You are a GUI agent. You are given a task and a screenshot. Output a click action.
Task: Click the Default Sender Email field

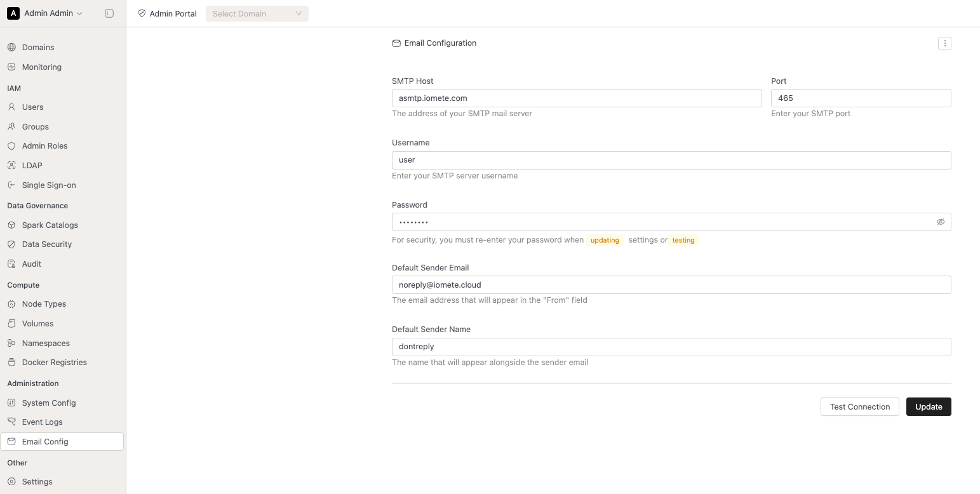coord(671,284)
